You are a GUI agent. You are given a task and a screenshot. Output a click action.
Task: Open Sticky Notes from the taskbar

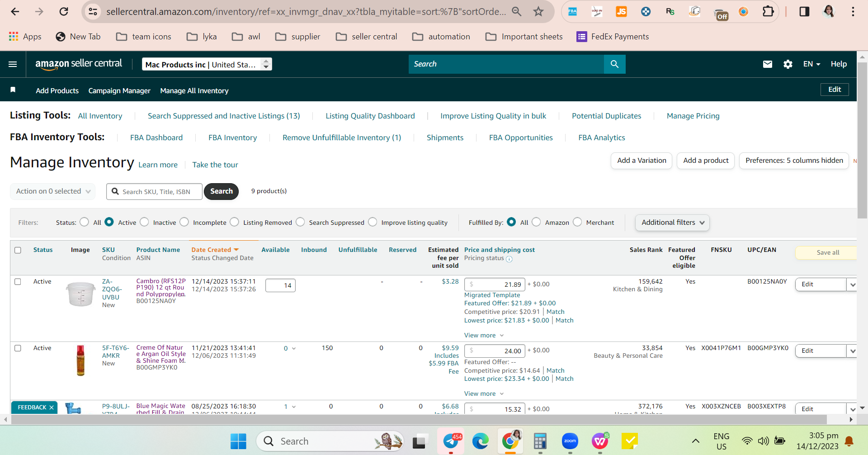point(629,441)
